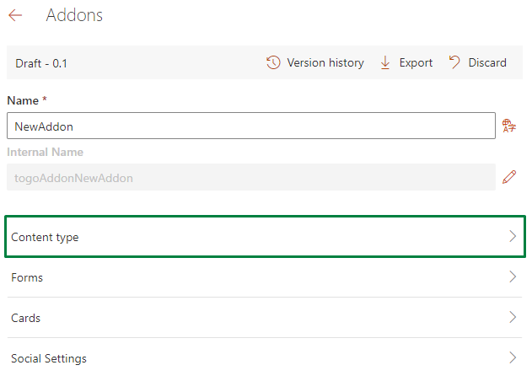Click the Discard label
Viewport: 532px width, 392px height.
[487, 62]
